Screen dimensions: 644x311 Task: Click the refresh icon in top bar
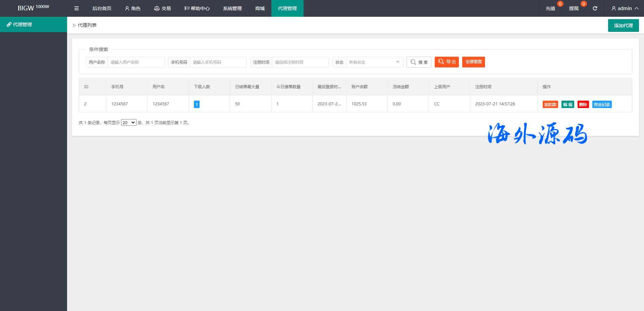click(595, 8)
